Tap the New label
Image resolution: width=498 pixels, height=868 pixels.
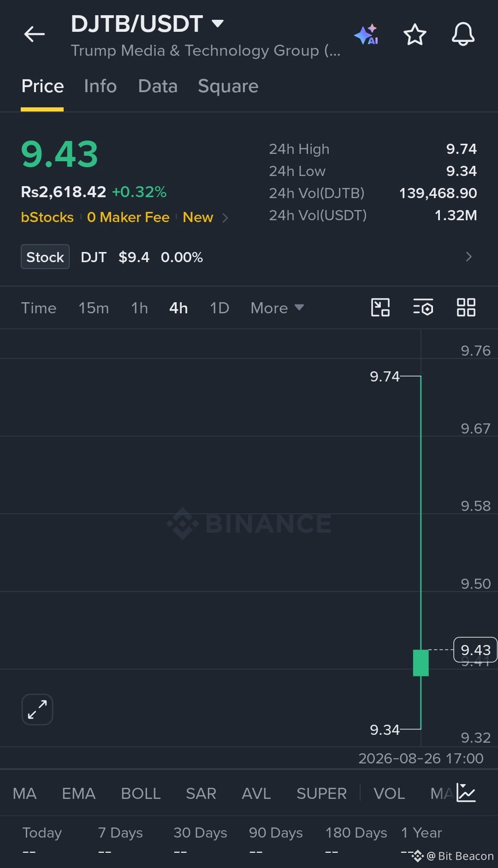coord(198,217)
